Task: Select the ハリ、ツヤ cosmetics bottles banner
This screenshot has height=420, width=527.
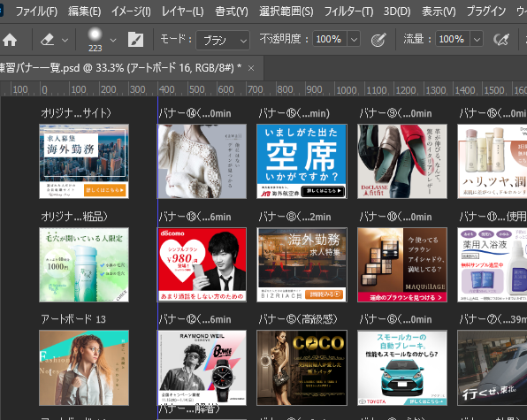Action: (x=492, y=161)
